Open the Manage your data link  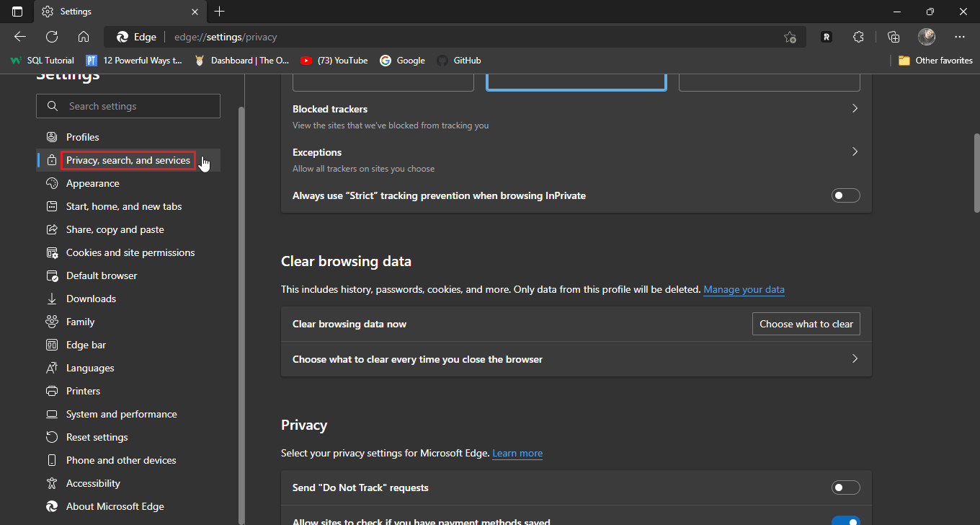[x=744, y=289]
